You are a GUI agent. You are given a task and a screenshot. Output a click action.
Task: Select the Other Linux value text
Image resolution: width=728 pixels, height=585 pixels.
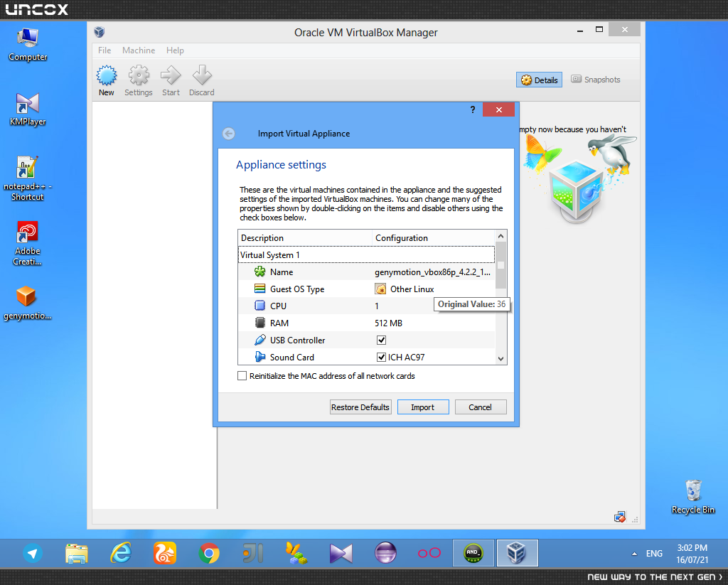tap(412, 289)
